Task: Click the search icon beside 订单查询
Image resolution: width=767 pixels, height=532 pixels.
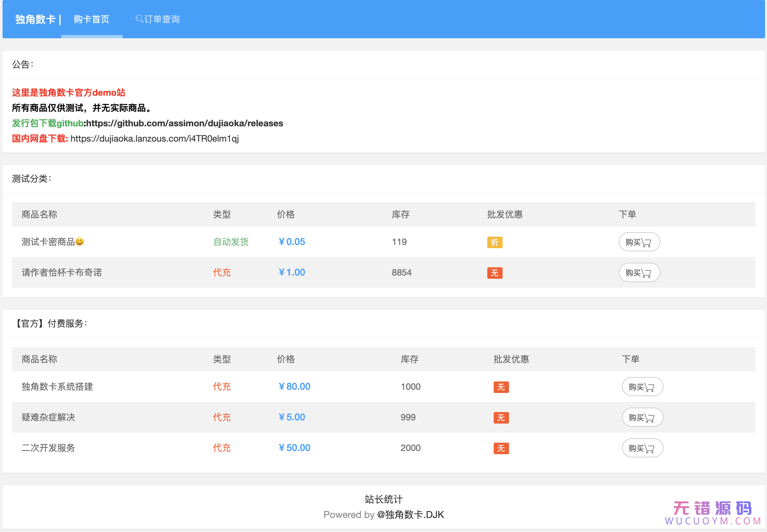Action: pos(140,19)
